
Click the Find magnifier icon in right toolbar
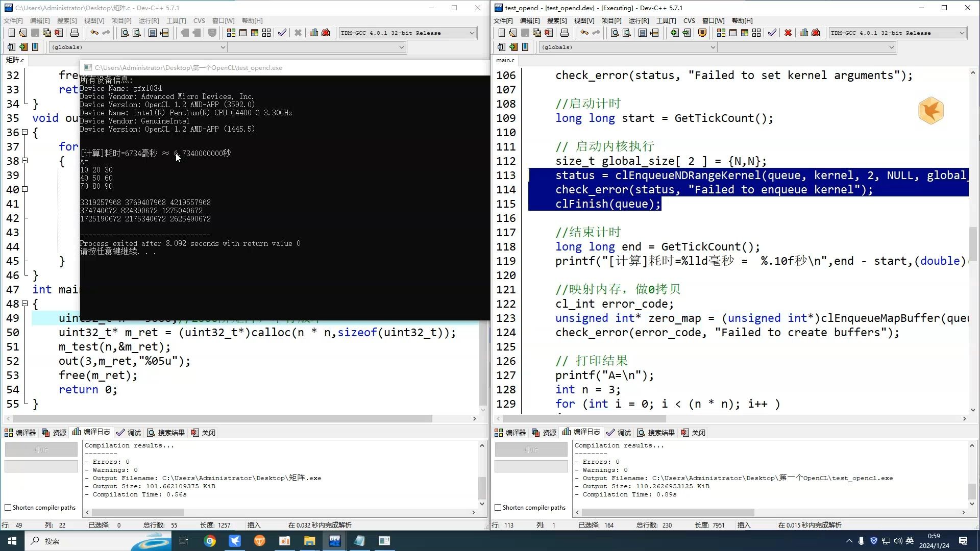tap(615, 33)
